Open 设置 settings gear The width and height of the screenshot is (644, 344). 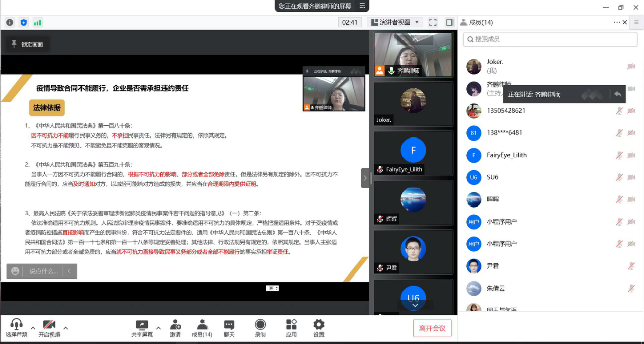point(319,328)
